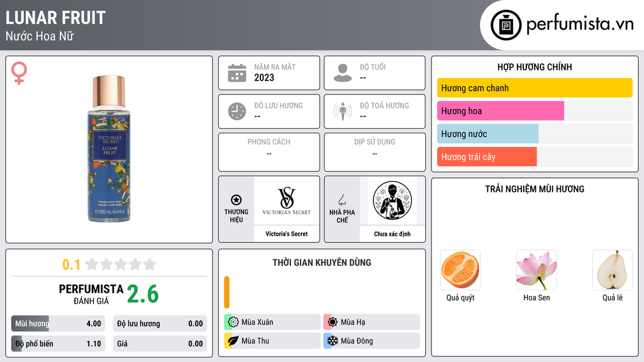644x362 pixels.
Task: Click the yellow 0.1 rating number
Action: (x=72, y=265)
